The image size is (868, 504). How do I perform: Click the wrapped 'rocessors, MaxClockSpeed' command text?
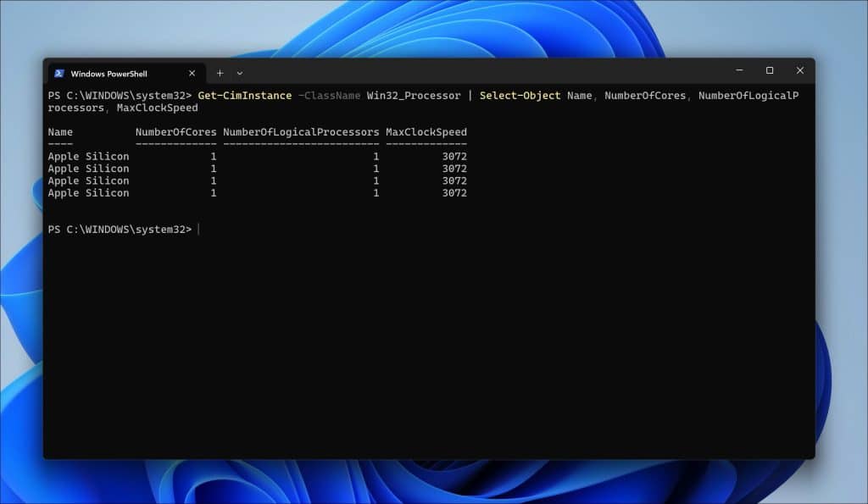[123, 108]
